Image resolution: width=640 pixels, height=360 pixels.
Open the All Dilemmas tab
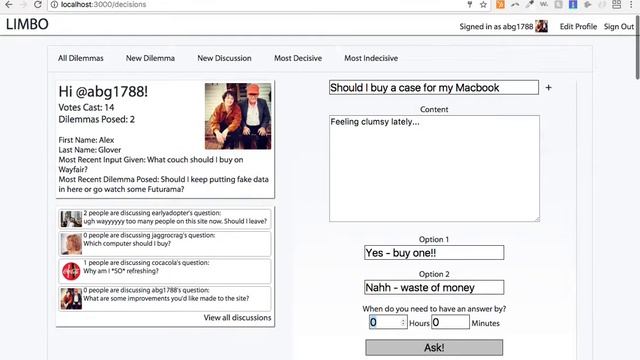80,58
